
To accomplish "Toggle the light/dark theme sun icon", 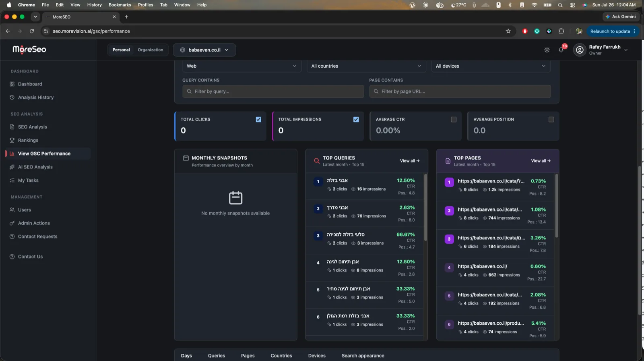I will [x=547, y=50].
